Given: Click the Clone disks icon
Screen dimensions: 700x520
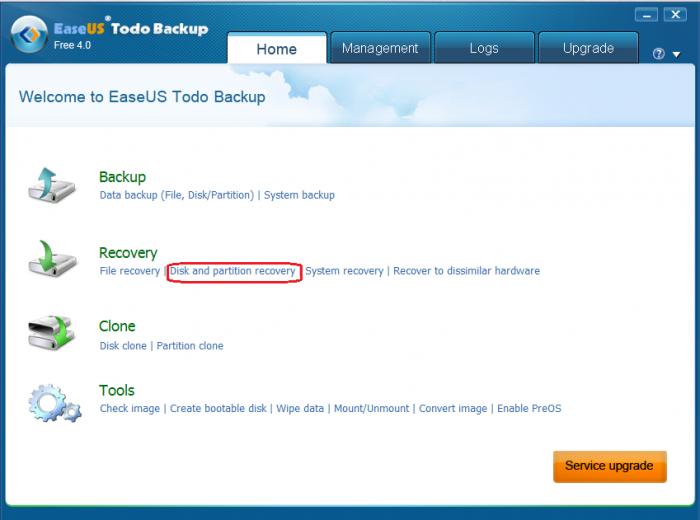Looking at the screenshot, I should (x=51, y=333).
